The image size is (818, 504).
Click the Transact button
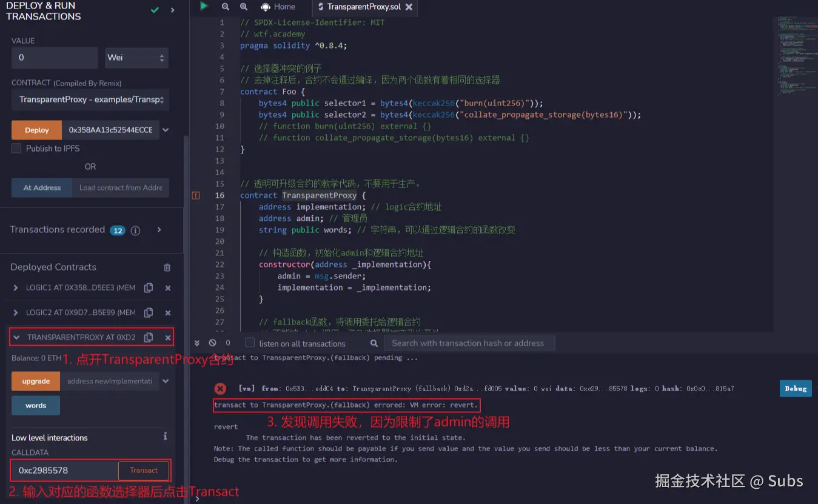pyautogui.click(x=144, y=470)
